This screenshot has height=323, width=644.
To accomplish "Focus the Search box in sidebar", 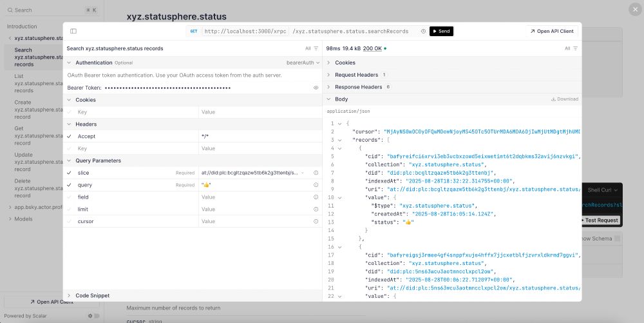I will click(52, 10).
